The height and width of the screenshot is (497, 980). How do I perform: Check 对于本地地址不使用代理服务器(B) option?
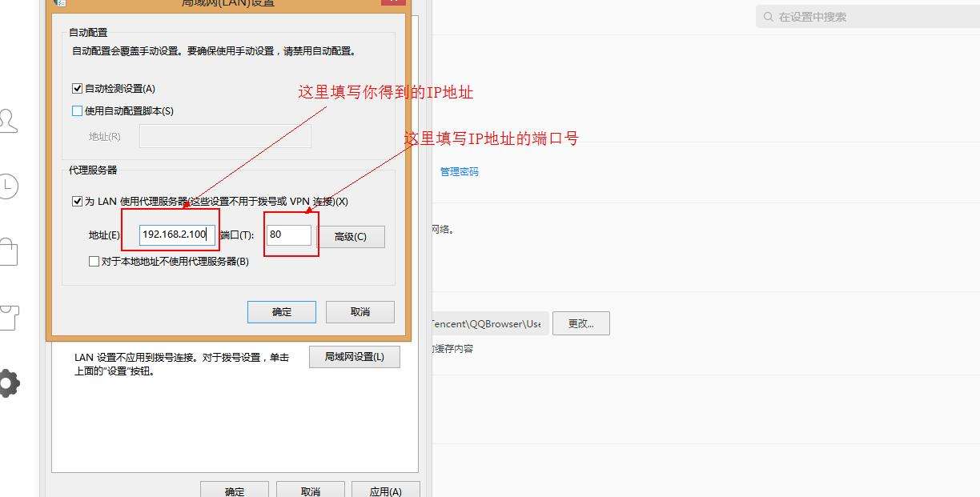point(94,261)
